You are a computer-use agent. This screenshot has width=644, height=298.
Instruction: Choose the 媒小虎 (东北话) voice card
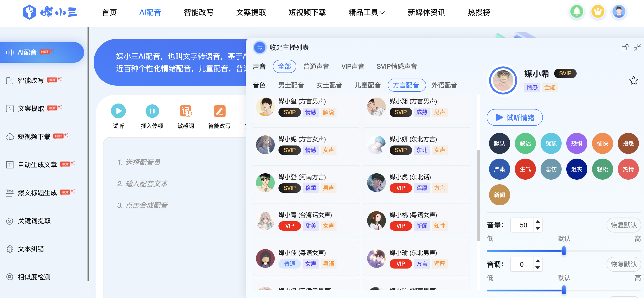pyautogui.click(x=417, y=183)
